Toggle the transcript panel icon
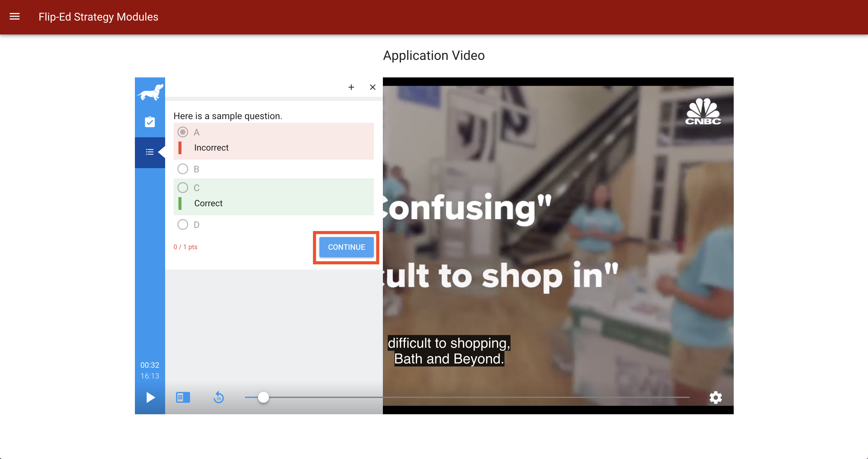 [x=183, y=397]
